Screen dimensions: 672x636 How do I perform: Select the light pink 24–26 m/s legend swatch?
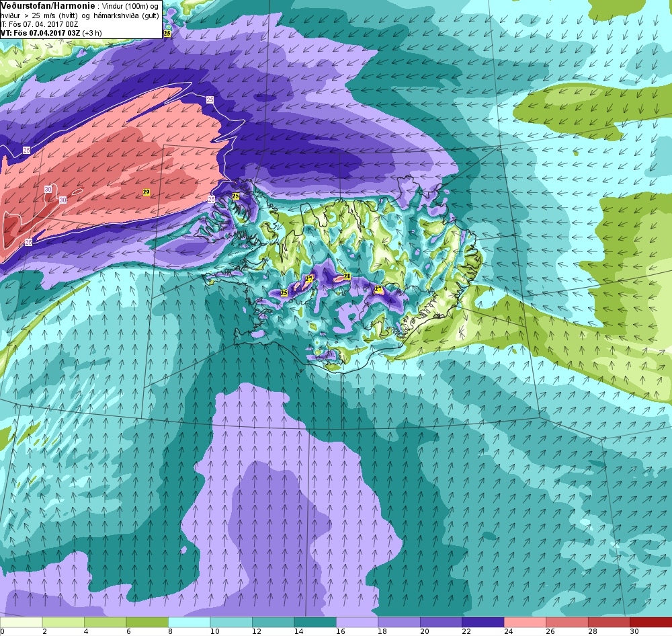click(525, 622)
